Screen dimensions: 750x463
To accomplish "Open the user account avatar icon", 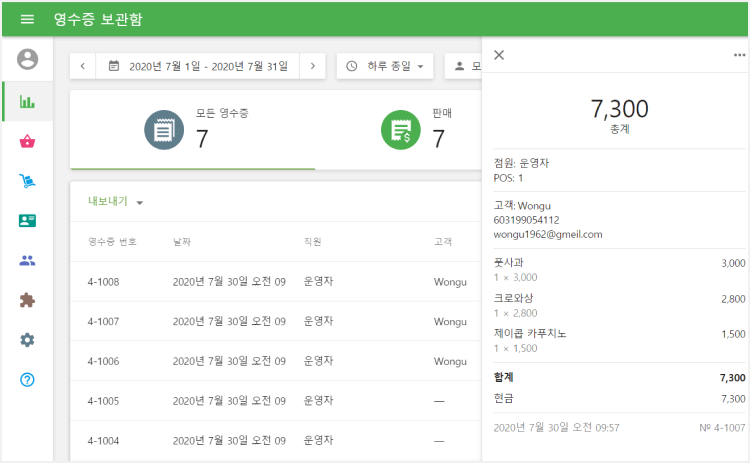I will point(27,59).
